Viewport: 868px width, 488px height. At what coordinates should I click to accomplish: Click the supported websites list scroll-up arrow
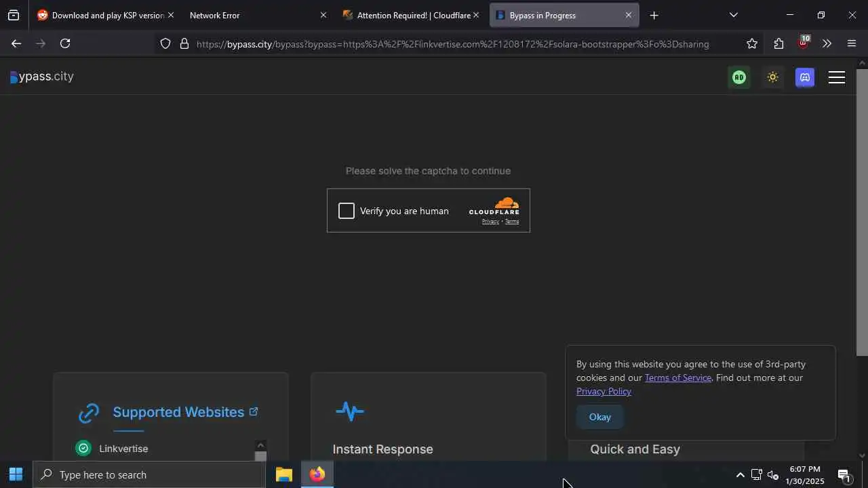click(x=260, y=445)
